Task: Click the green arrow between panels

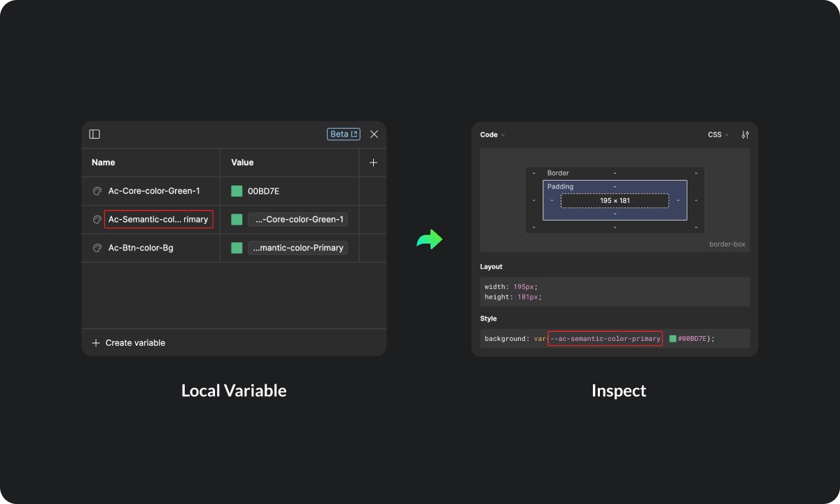Action: (x=429, y=239)
